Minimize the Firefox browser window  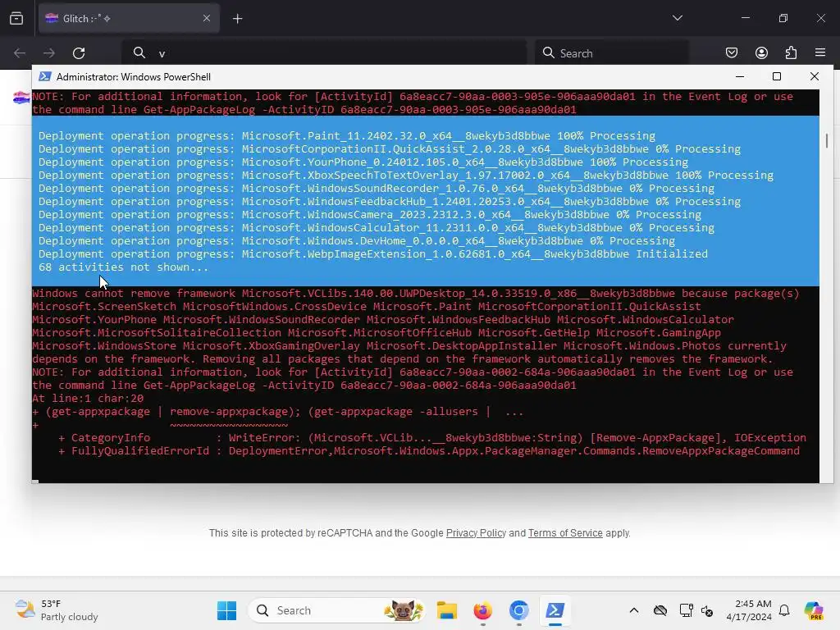tap(745, 18)
